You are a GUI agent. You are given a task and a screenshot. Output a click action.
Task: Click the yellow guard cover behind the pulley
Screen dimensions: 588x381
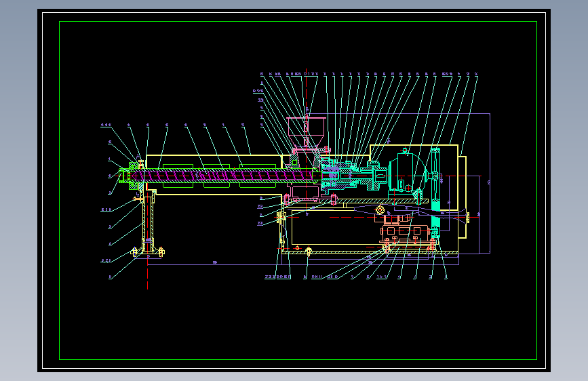[462, 197]
